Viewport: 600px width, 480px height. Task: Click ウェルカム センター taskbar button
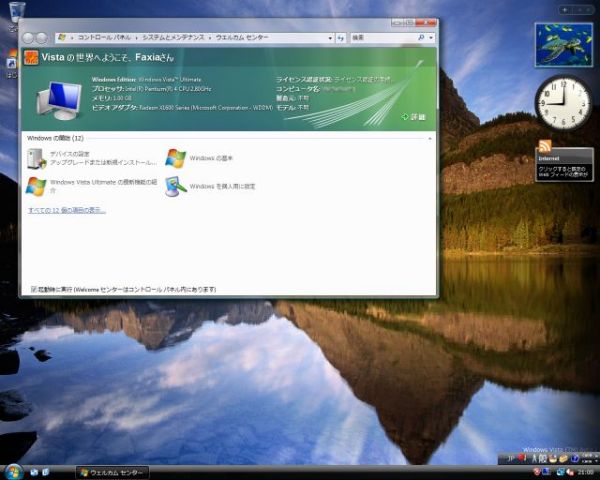113,472
